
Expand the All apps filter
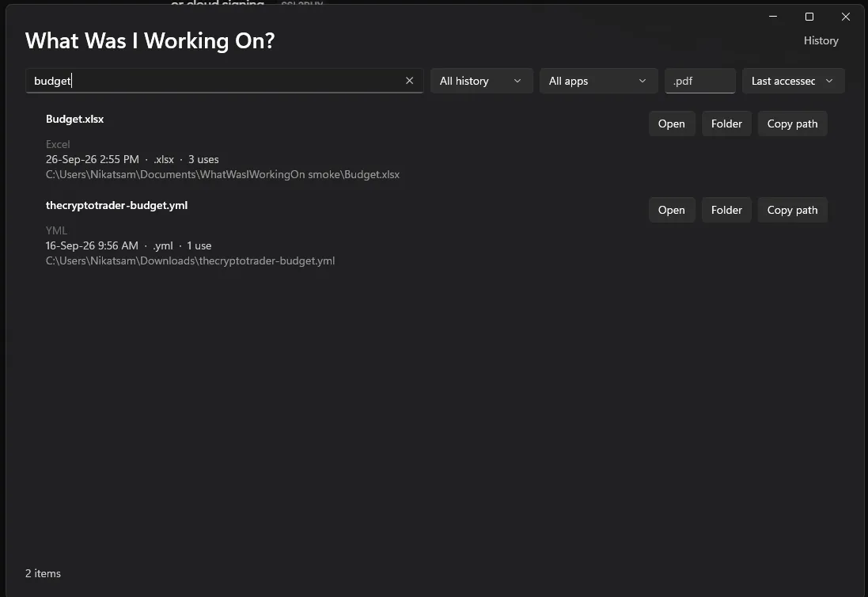(598, 81)
